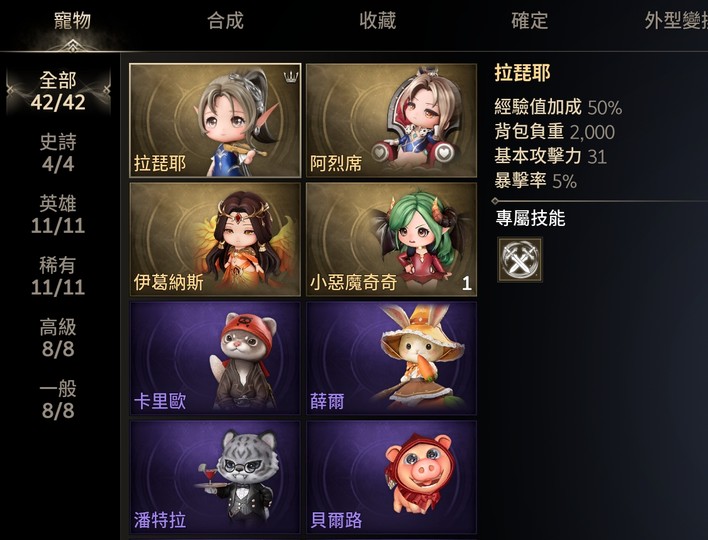
Task: Show 高級 8/8 pets only
Action: [58, 338]
